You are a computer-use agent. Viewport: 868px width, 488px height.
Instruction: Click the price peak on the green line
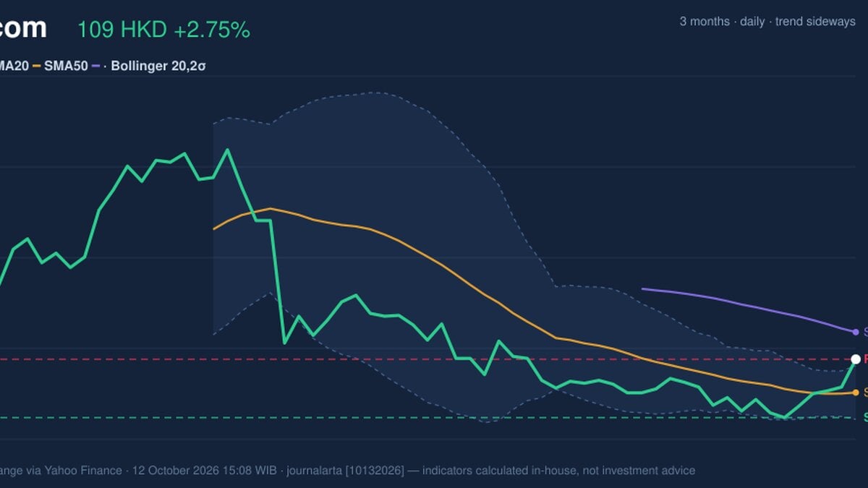coord(228,150)
